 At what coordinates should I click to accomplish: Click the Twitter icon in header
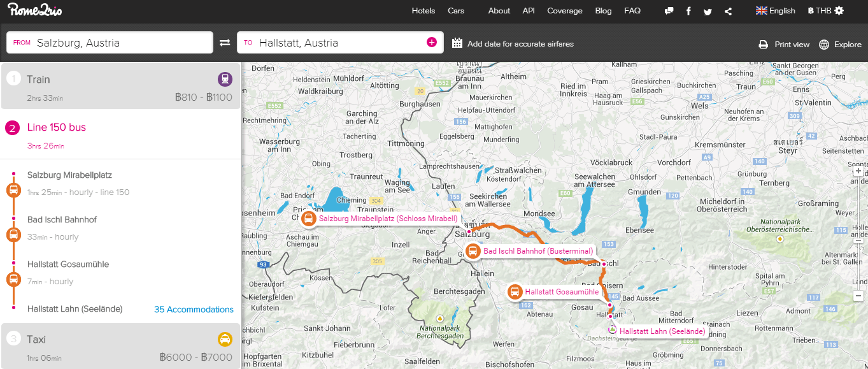click(708, 11)
